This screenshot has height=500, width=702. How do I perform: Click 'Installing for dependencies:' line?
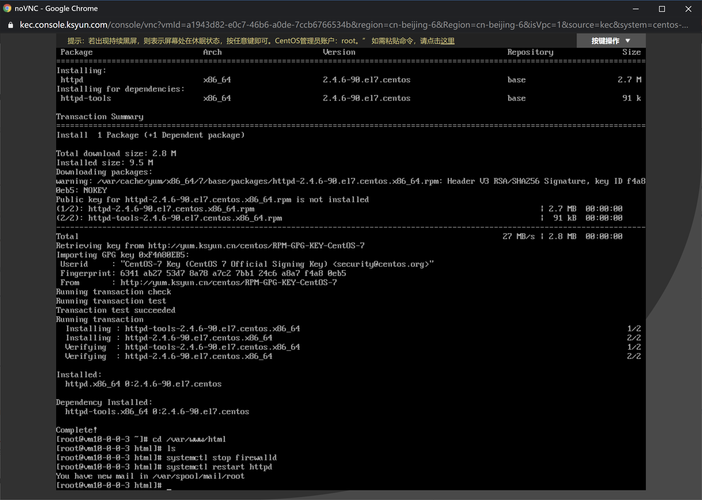[120, 89]
